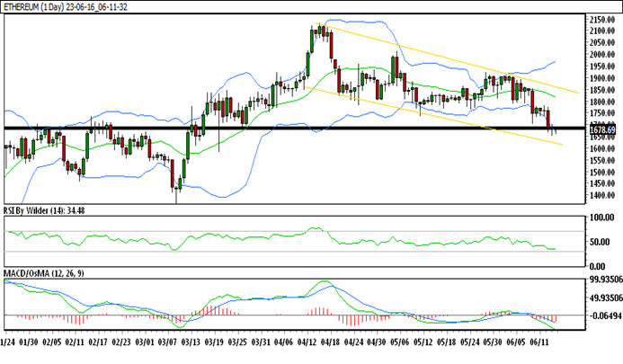Click the 04/18 date label
The width and height of the screenshot is (623, 364).
point(330,342)
